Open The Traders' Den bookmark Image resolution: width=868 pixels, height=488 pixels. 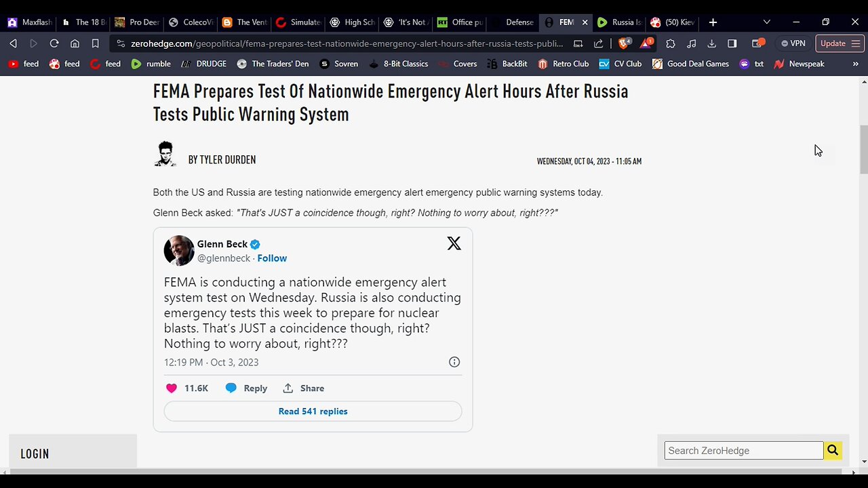(x=273, y=64)
